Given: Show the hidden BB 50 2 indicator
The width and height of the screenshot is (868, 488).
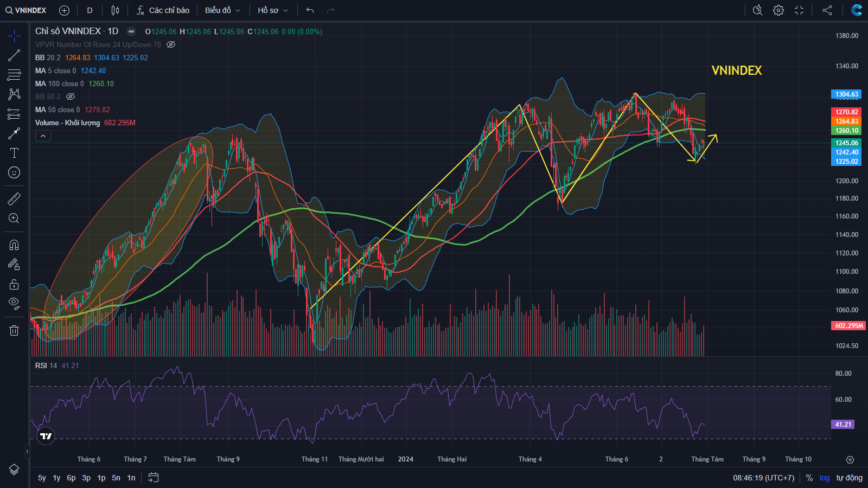Looking at the screenshot, I should pyautogui.click(x=71, y=97).
